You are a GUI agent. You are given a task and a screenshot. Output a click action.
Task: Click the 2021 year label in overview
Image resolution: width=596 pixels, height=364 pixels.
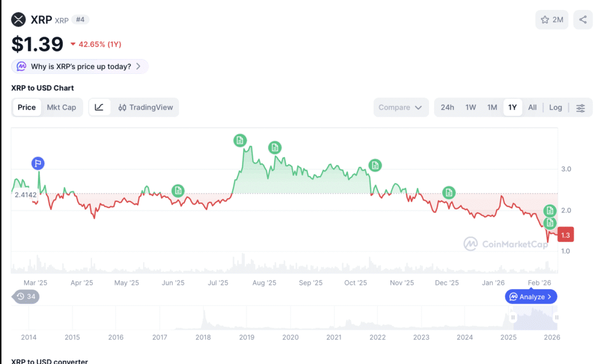(334, 337)
